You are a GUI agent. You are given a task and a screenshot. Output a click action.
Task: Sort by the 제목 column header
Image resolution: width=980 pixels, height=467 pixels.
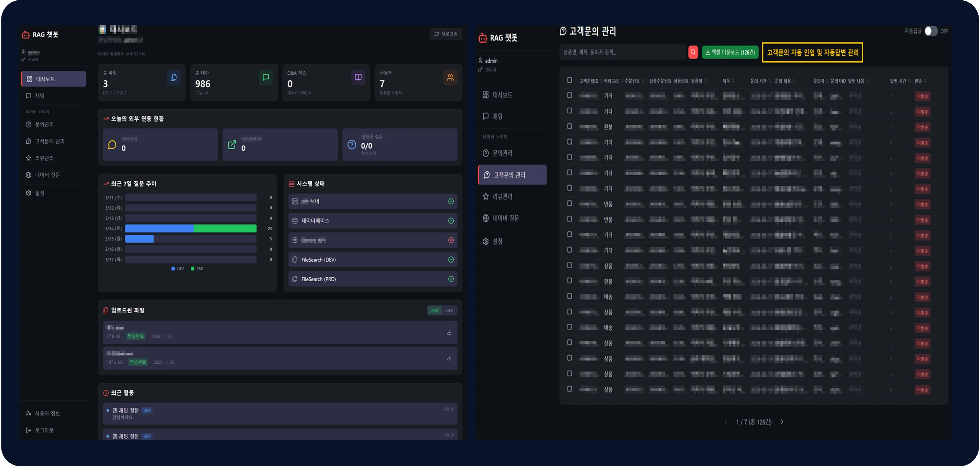728,81
